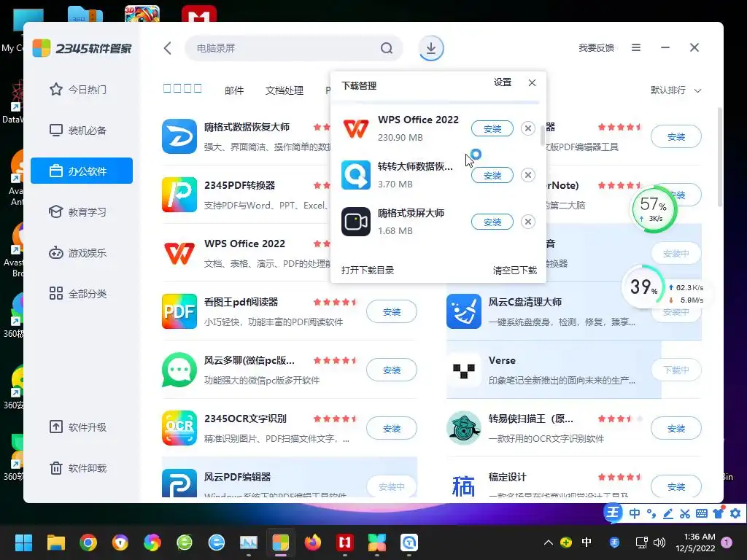Open the download manager arrow icon
The height and width of the screenshot is (560, 747).
tap(430, 48)
